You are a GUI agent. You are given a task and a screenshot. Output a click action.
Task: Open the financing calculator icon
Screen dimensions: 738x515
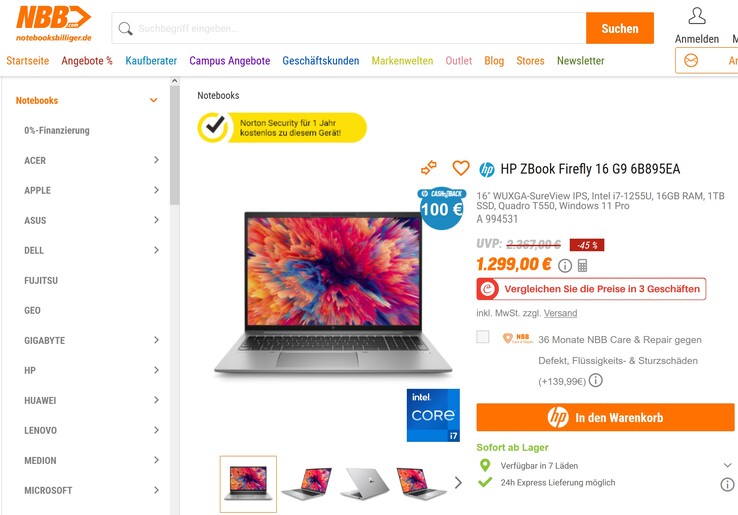[582, 266]
